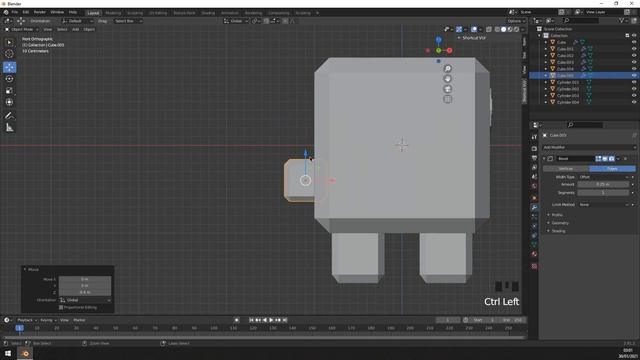Open the viewport Add menu

click(76, 29)
